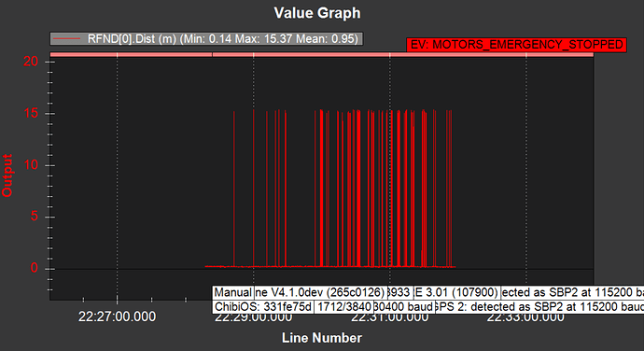Click the Y-axis value 5 label
This screenshot has height=351, width=644.
[x=35, y=217]
